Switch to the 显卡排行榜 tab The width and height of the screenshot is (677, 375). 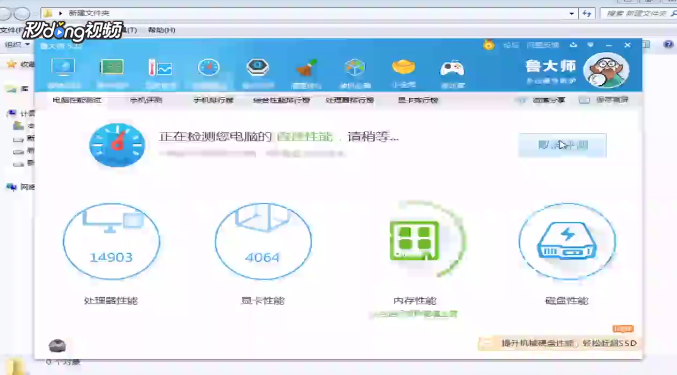(418, 100)
